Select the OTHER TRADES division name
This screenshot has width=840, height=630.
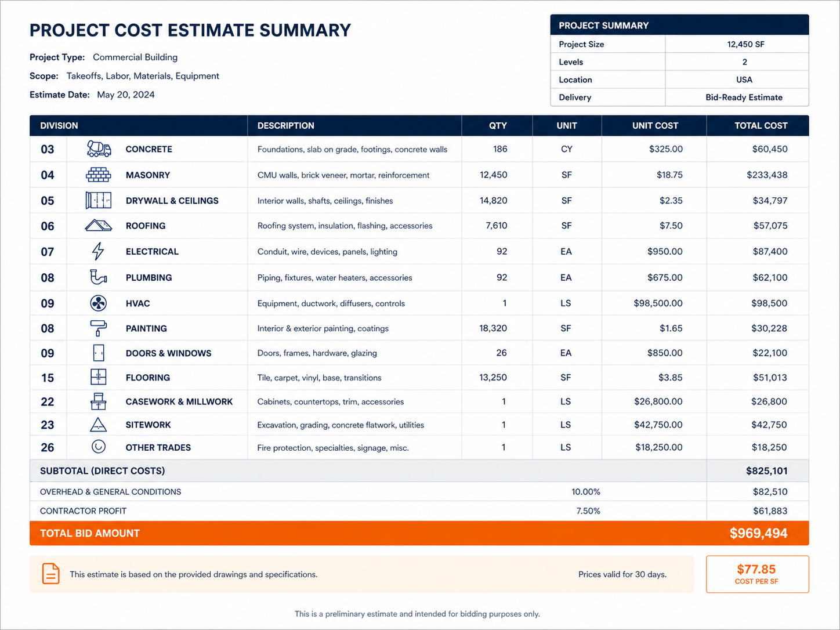pyautogui.click(x=158, y=447)
